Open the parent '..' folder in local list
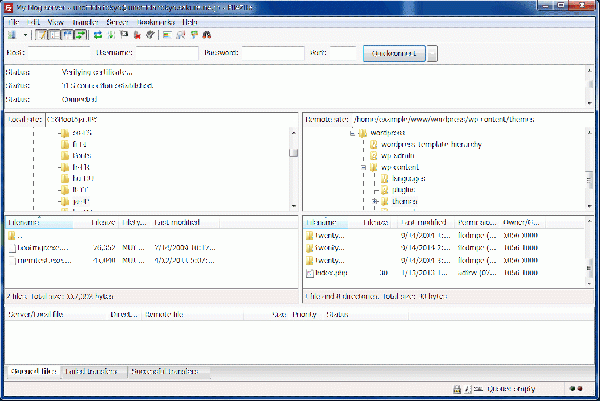 tap(15, 235)
